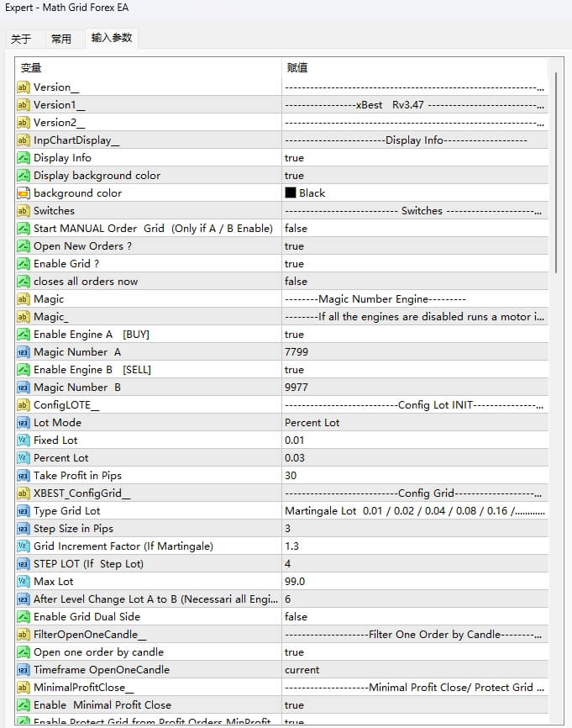Click the double icon beside Max Lot
The width and height of the screenshot is (572, 728).
point(23,581)
